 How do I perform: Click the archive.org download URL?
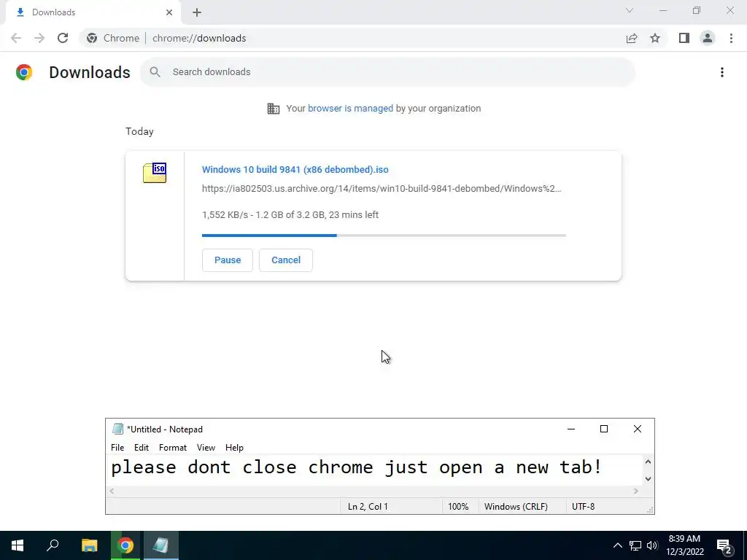pos(382,189)
